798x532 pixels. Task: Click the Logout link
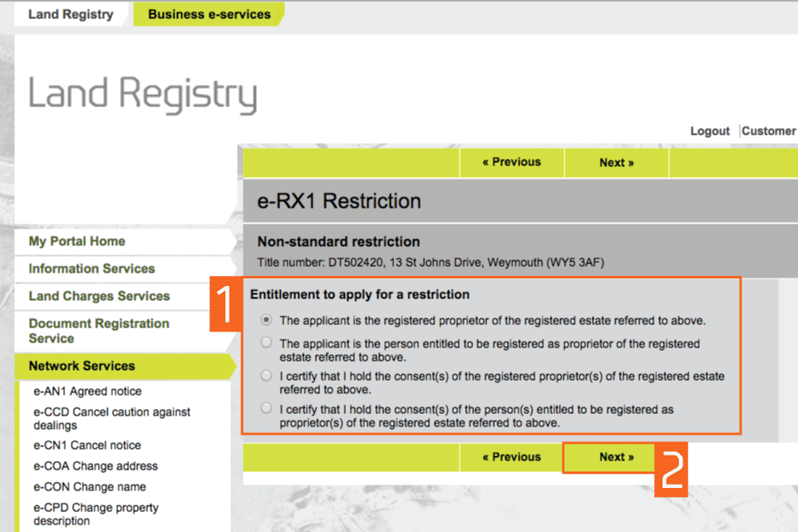(710, 131)
